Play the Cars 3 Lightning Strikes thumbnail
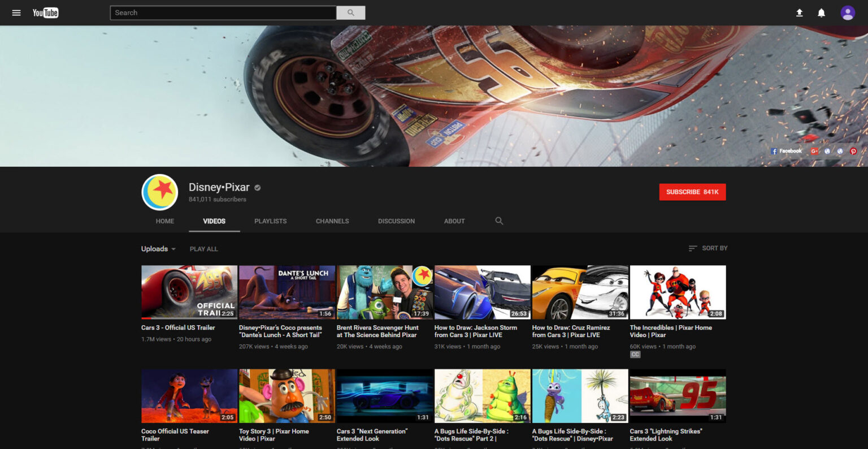Image resolution: width=868 pixels, height=449 pixels. tap(678, 396)
